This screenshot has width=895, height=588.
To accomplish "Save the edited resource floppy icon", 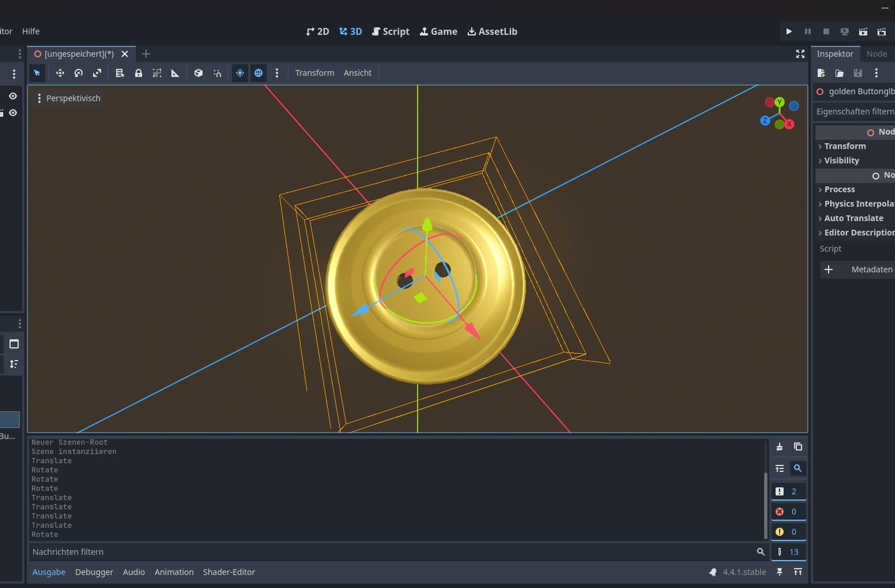I will click(x=858, y=73).
